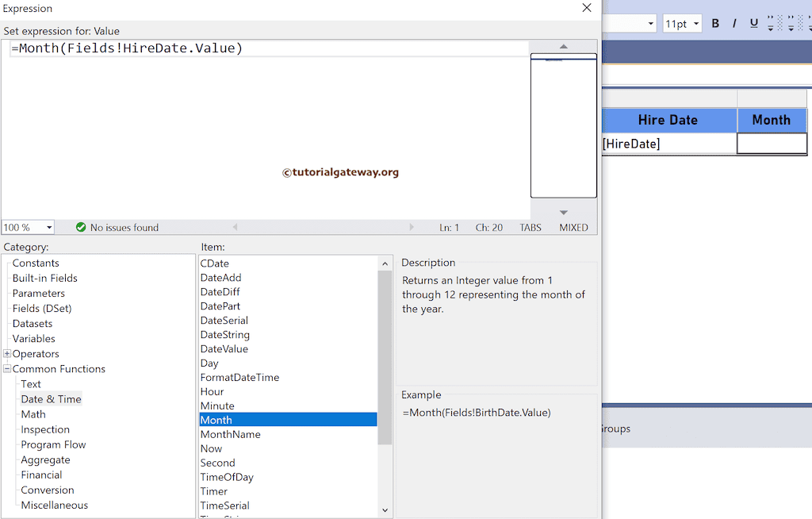Click the MIXED line ending indicator

pyautogui.click(x=573, y=228)
